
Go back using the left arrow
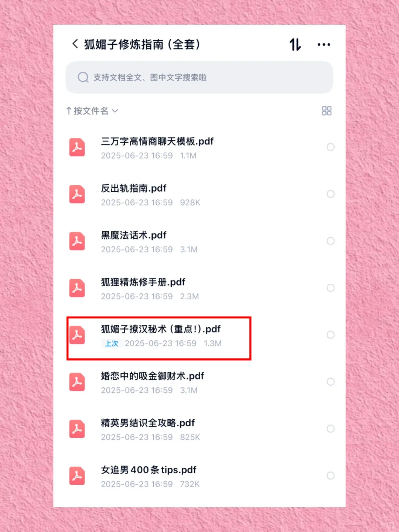[x=75, y=44]
